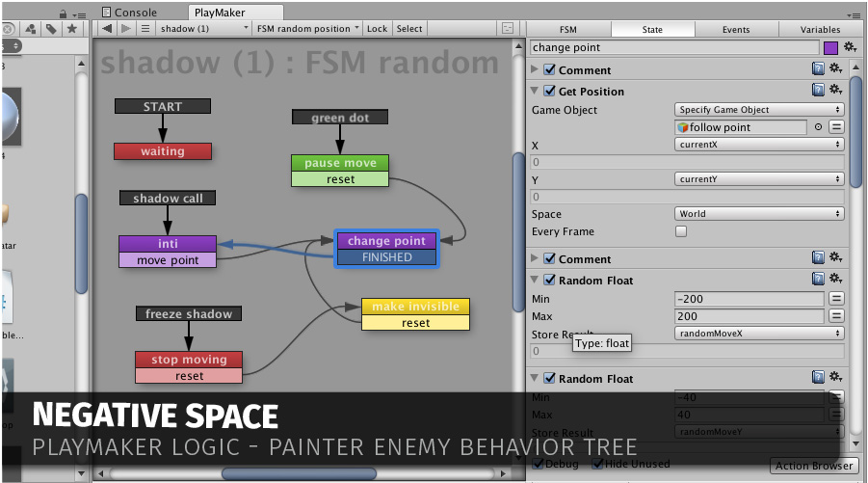Switch to the Console tab
The width and height of the screenshot is (868, 483).
click(136, 13)
